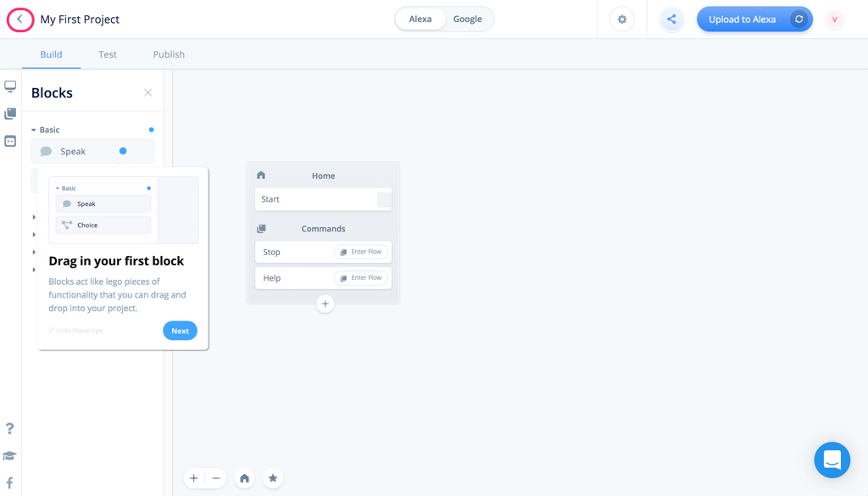868x496 pixels.
Task: Switch platform toggle to Alexa
Action: (x=420, y=20)
